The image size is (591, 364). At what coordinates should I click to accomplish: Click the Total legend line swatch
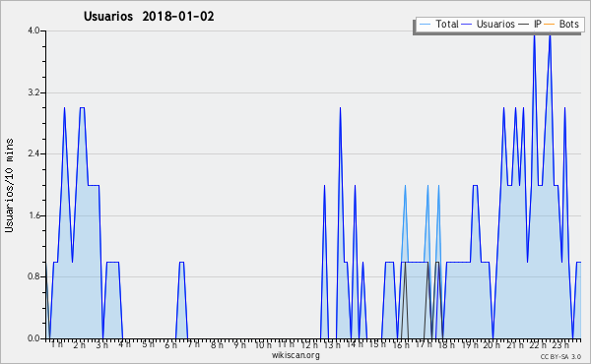pos(425,25)
